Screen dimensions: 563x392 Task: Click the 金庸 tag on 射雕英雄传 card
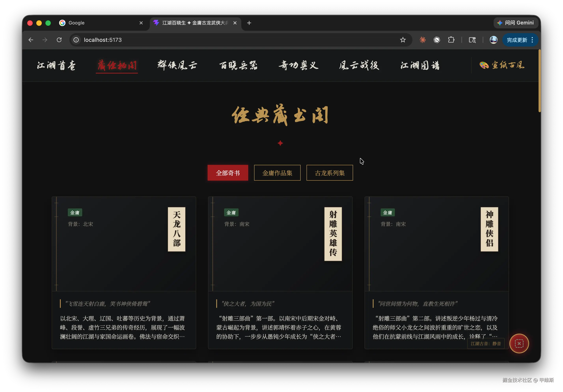[231, 212]
